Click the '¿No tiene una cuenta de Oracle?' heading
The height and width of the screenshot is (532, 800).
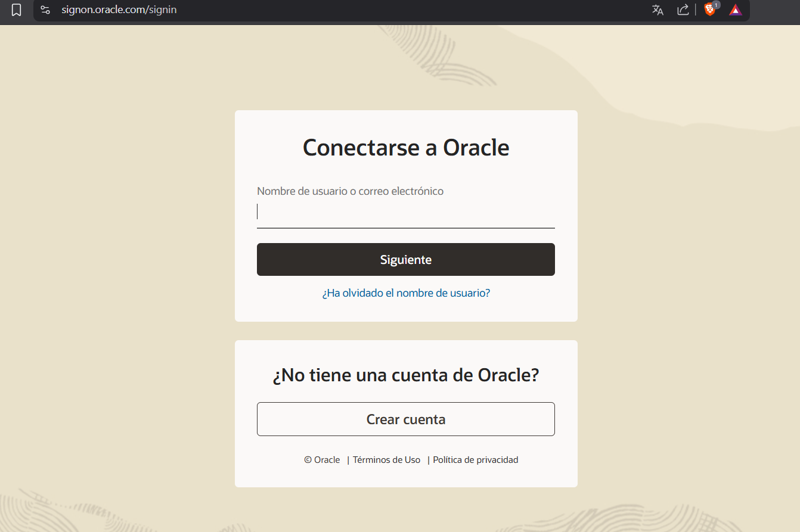406,375
